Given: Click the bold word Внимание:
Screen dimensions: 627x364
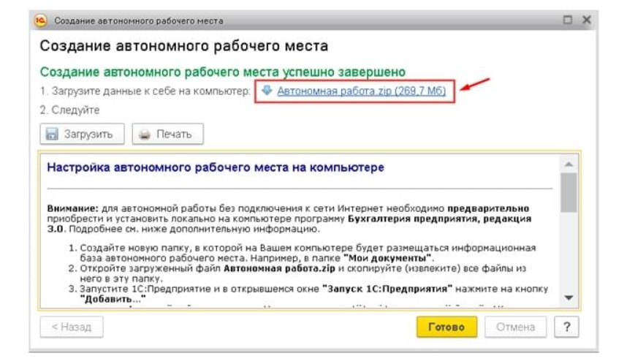Looking at the screenshot, I should click(72, 208).
